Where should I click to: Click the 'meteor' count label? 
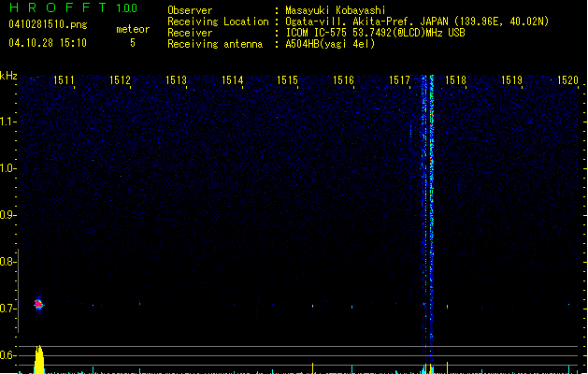tap(133, 29)
